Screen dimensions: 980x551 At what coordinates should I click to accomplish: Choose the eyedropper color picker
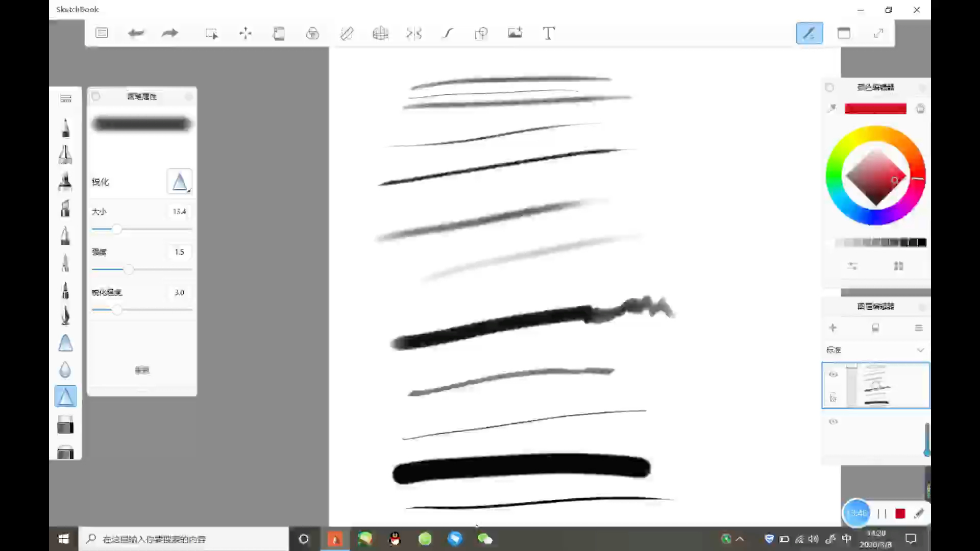tap(832, 108)
